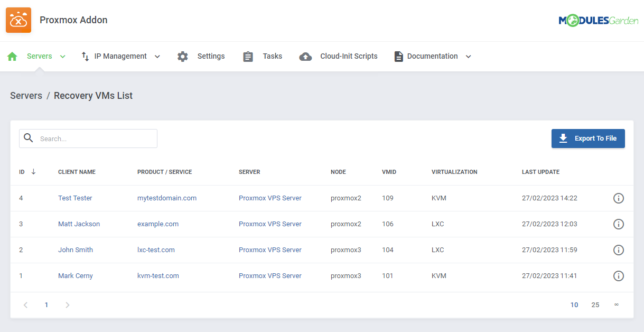
Task: Click the ModulesGarden logo
Action: [598, 21]
